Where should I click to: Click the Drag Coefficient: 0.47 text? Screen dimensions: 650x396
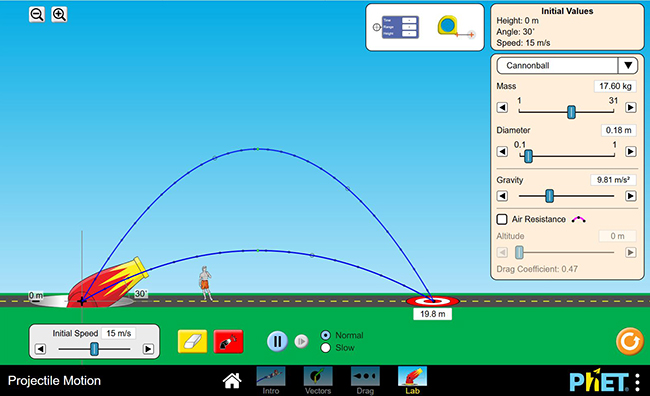537,269
